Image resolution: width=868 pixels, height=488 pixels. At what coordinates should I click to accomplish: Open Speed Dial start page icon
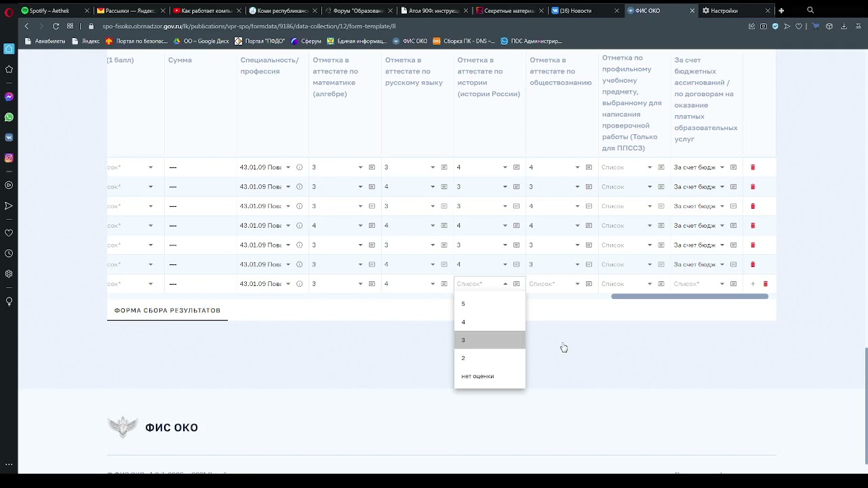pos(70,26)
